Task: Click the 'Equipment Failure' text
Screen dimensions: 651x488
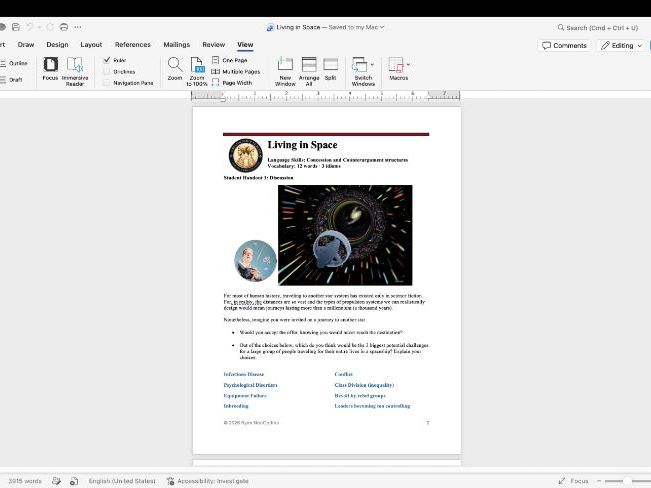Action: click(245, 396)
